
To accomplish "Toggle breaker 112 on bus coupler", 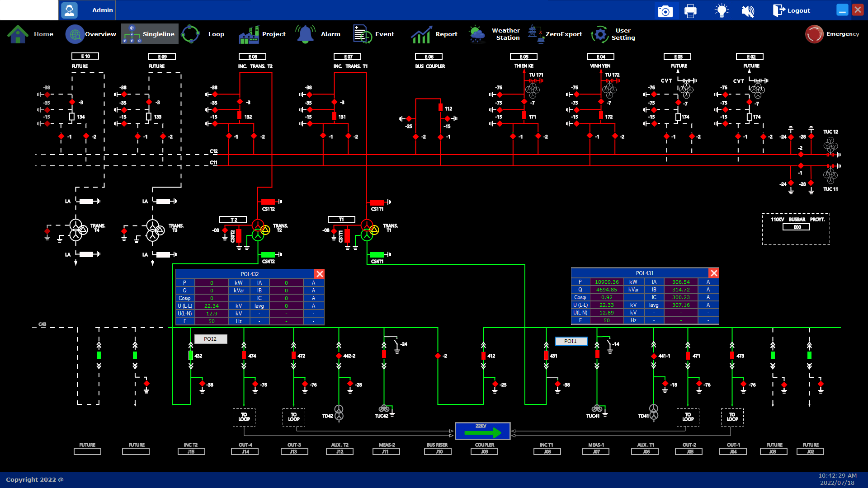I will 440,108.
